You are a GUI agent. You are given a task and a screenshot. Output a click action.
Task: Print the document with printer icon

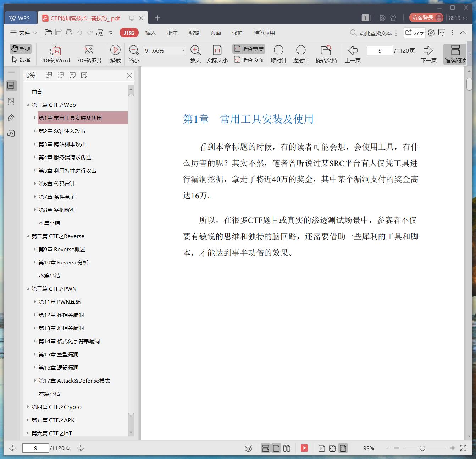[69, 33]
